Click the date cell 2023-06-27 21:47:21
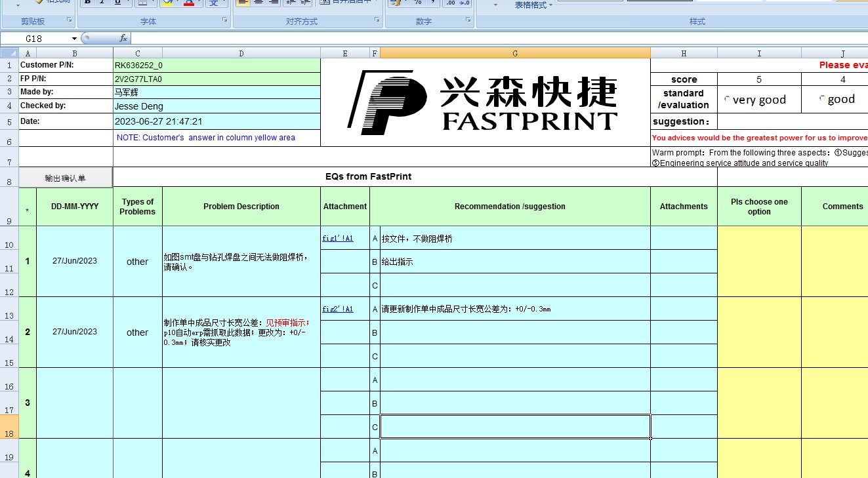This screenshot has height=478, width=868. (x=217, y=121)
